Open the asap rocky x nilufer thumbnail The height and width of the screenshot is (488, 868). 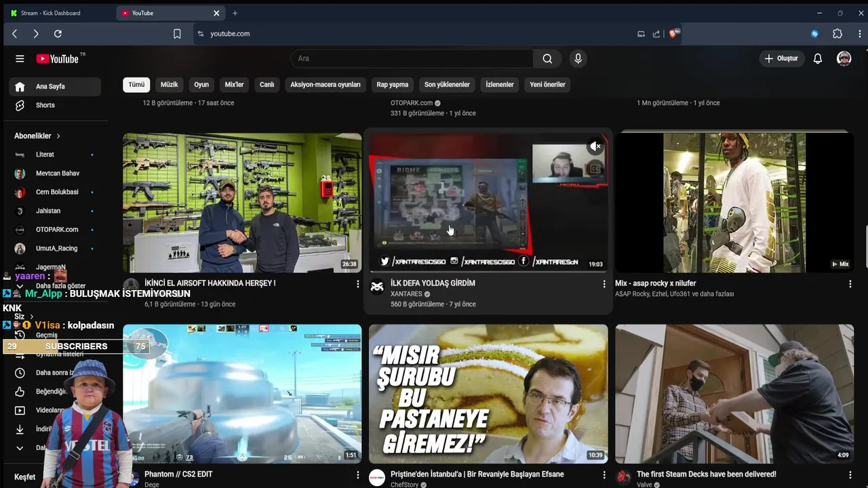734,203
